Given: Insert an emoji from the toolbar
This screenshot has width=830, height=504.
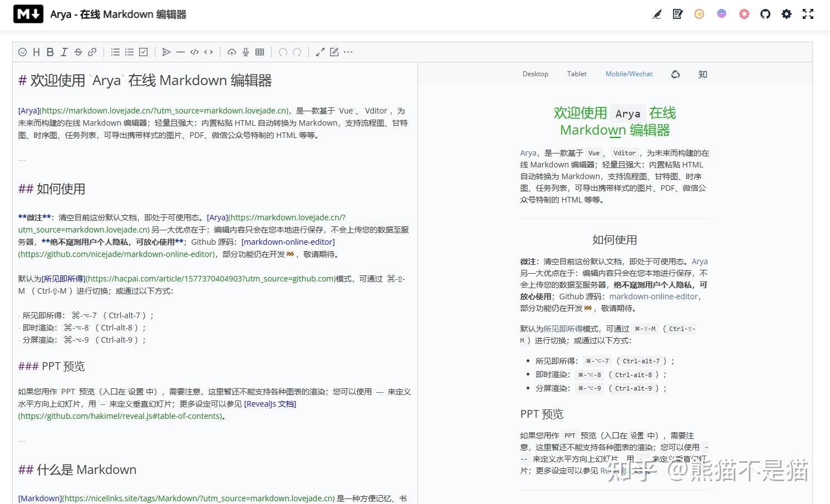Looking at the screenshot, I should point(22,52).
